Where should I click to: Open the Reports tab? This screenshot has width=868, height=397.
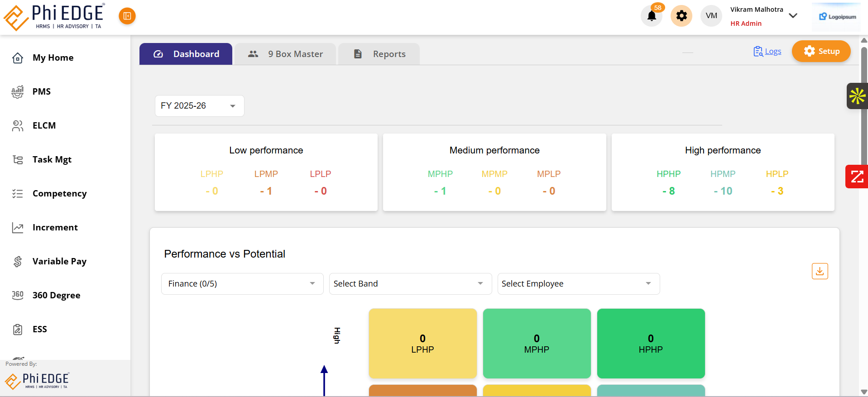(x=379, y=54)
